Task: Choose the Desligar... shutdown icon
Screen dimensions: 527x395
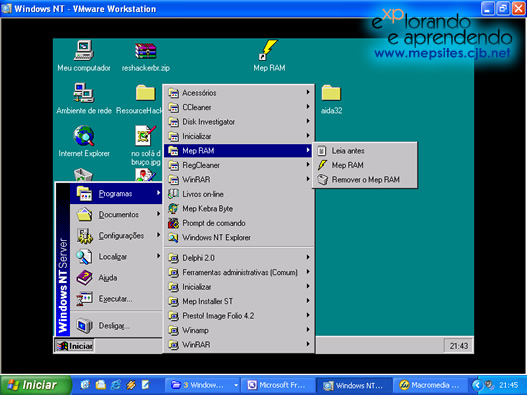Action: [84, 325]
